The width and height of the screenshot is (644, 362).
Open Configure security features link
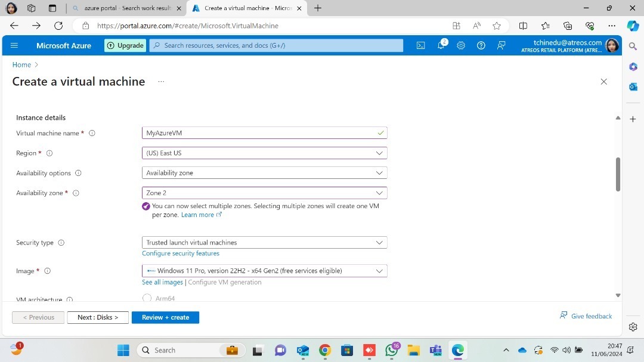181,253
